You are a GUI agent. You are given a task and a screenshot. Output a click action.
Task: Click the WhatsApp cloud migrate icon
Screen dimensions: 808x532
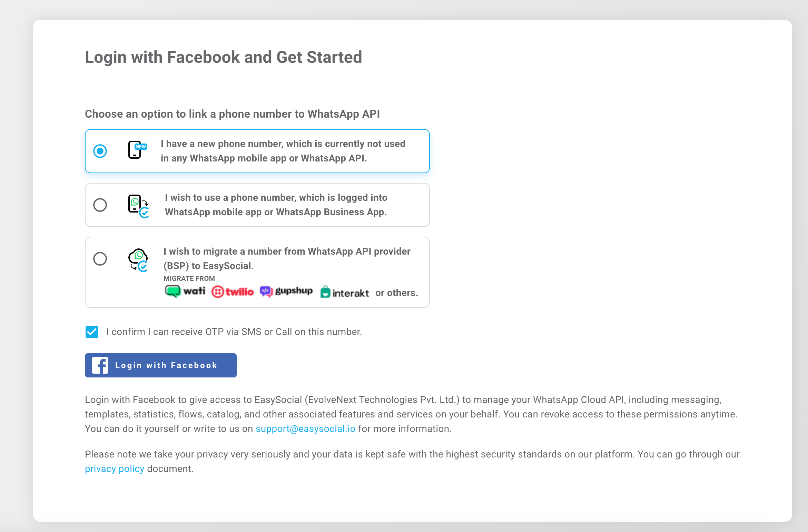point(138,260)
